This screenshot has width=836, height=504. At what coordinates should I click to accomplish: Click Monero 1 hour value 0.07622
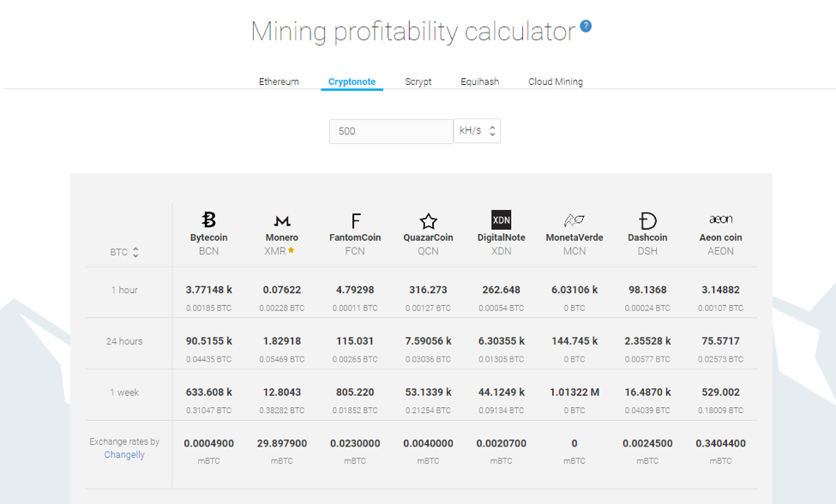coord(282,290)
